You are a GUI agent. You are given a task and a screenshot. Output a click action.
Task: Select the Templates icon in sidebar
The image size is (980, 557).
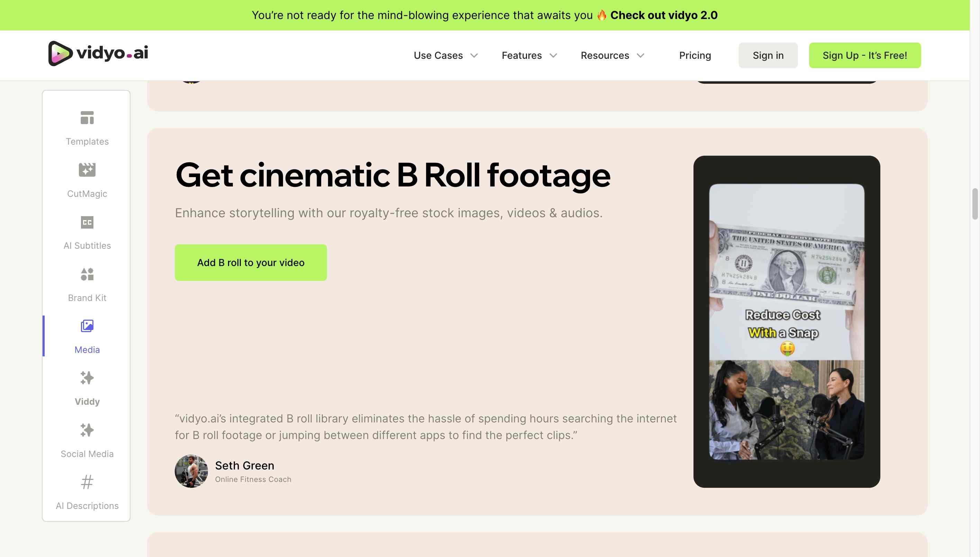[87, 117]
